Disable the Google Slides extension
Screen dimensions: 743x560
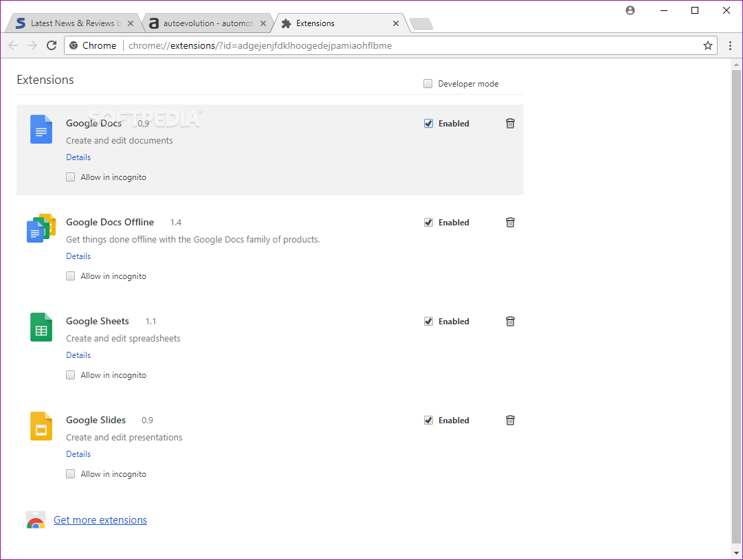click(x=428, y=421)
